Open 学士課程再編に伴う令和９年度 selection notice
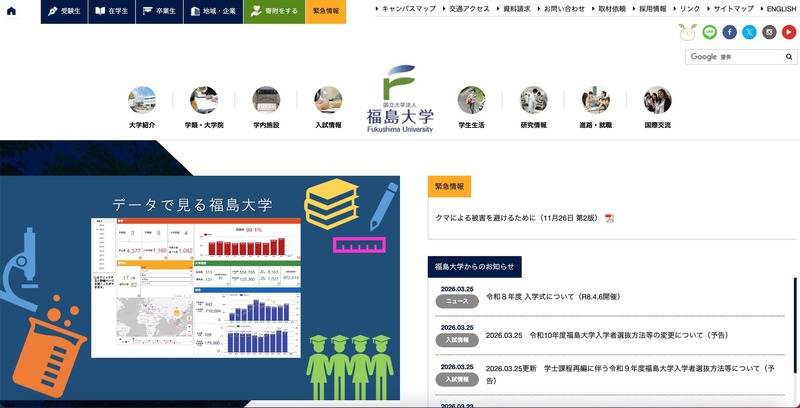This screenshot has height=408, width=800. 630,374
